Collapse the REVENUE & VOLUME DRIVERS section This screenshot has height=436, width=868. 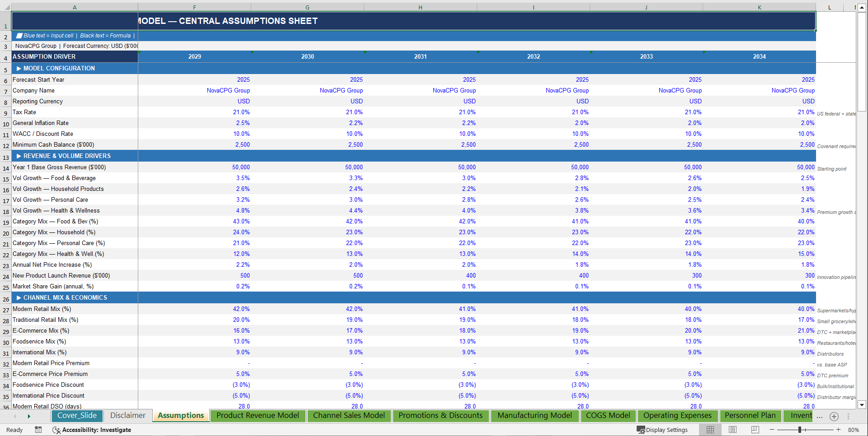point(19,156)
